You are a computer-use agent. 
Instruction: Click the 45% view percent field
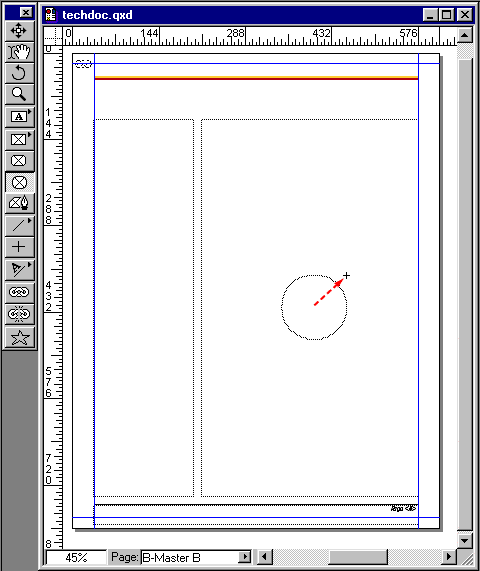coord(76,557)
